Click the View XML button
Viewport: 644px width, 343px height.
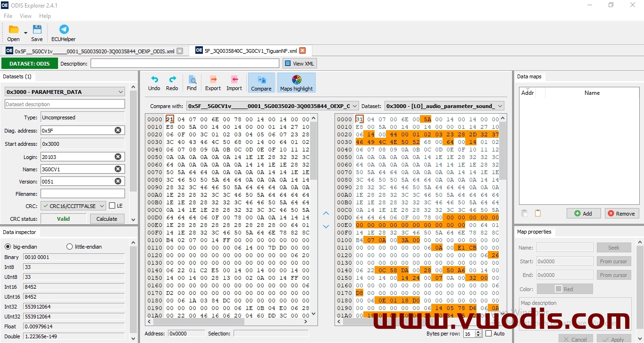coord(299,63)
